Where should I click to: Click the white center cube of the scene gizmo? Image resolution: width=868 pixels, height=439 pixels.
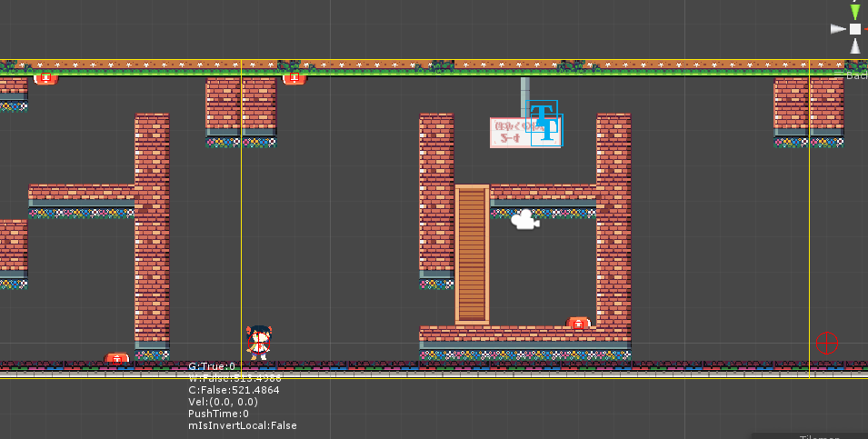[855, 29]
